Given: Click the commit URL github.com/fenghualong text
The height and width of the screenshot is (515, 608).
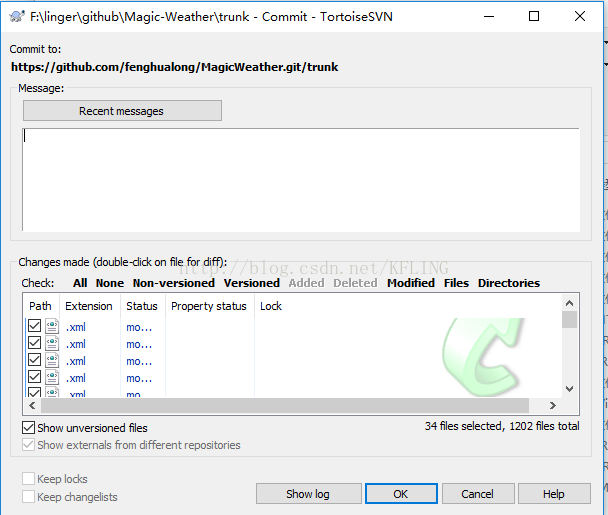Looking at the screenshot, I should click(x=174, y=67).
